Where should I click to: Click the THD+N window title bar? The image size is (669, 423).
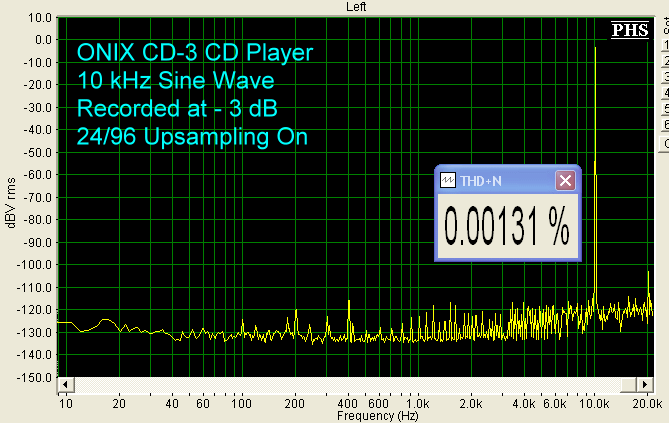click(x=508, y=181)
